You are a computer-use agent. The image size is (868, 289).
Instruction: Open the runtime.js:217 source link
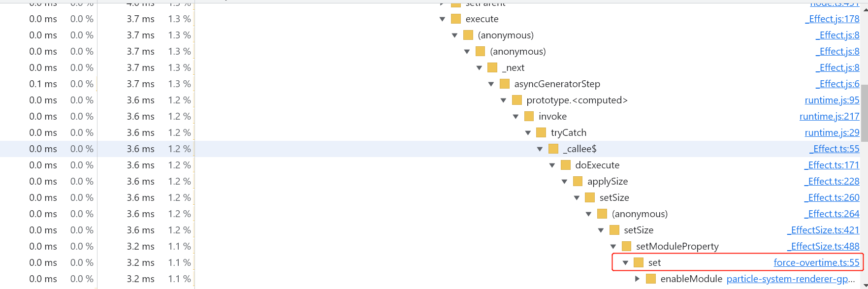[829, 117]
